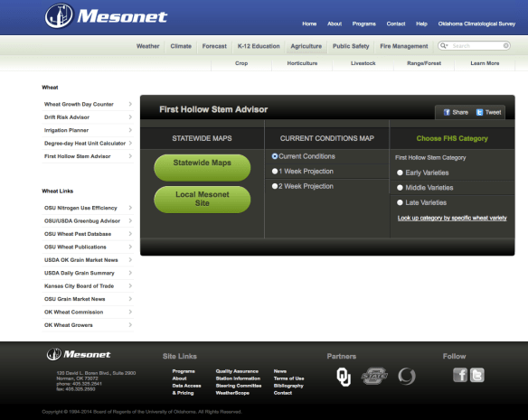
Task: Expand arrow for Wheat Growth Day Counter
Action: (130, 104)
